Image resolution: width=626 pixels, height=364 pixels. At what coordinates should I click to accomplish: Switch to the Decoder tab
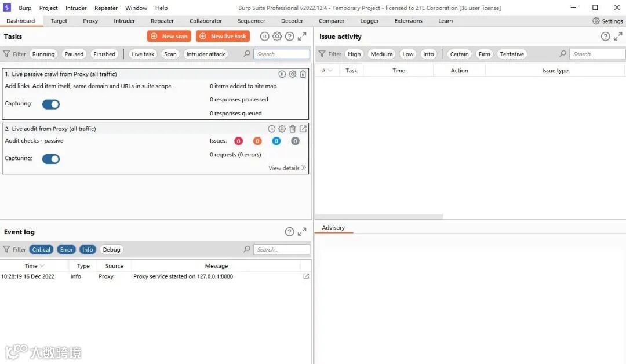click(x=292, y=21)
